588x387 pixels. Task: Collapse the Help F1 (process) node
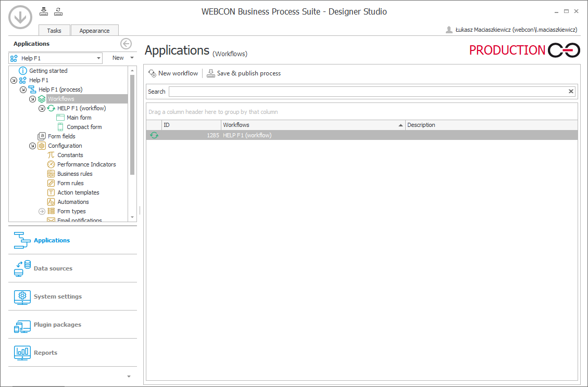tap(23, 89)
